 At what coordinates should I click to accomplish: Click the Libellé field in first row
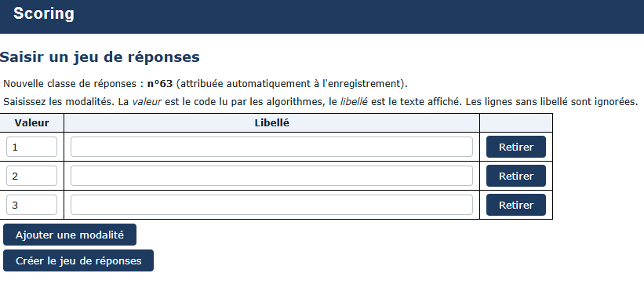point(271,147)
